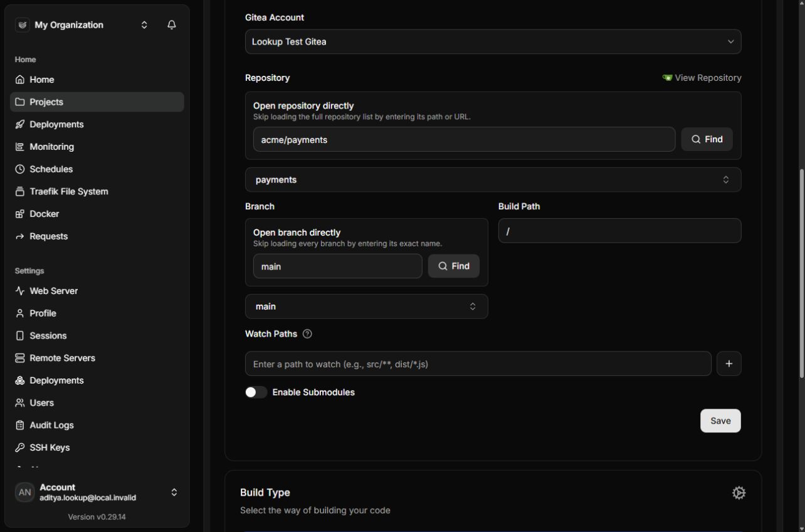Viewport: 805px width, 532px height.
Task: Open the View Repository link
Action: coord(702,78)
